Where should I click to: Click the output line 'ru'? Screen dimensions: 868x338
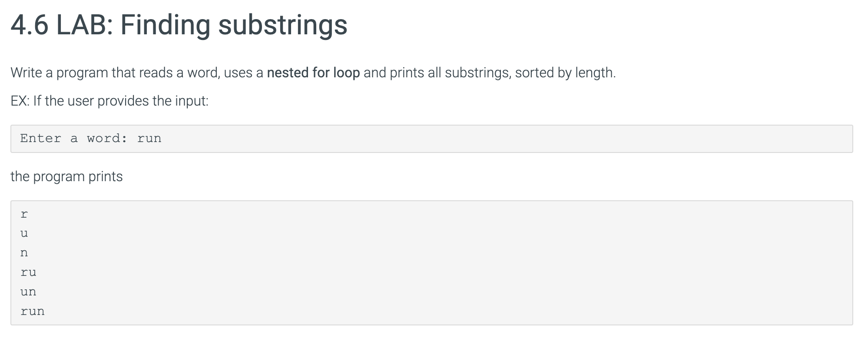click(x=28, y=272)
